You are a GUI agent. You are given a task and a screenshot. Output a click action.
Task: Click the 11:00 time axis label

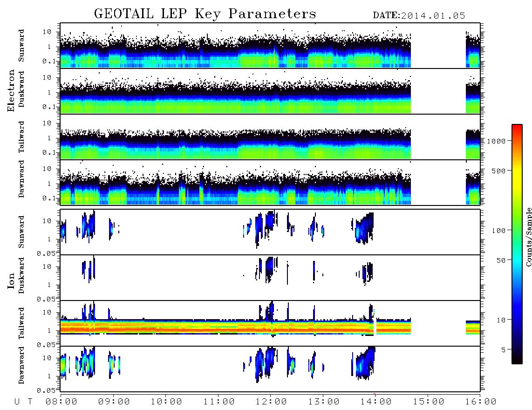point(219,402)
